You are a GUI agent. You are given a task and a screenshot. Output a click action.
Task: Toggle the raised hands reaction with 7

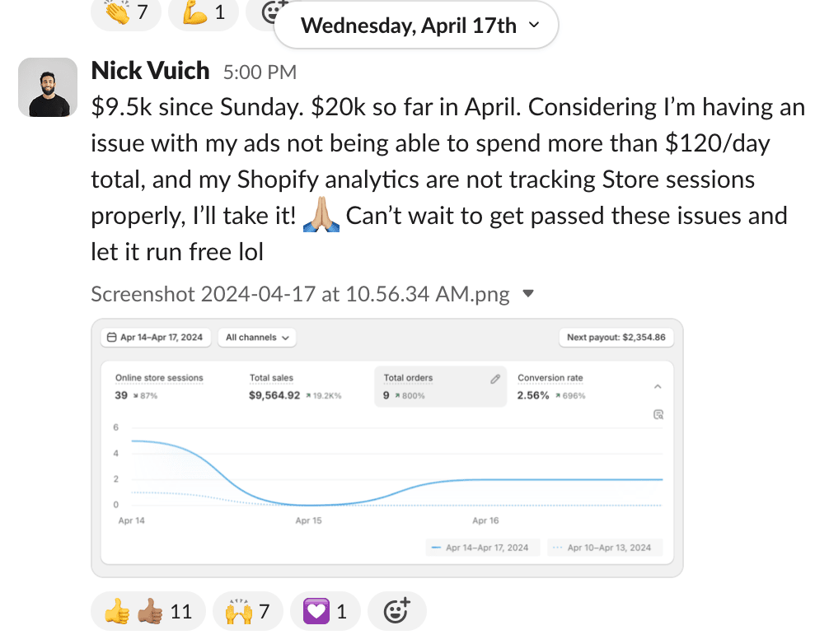[x=247, y=611]
